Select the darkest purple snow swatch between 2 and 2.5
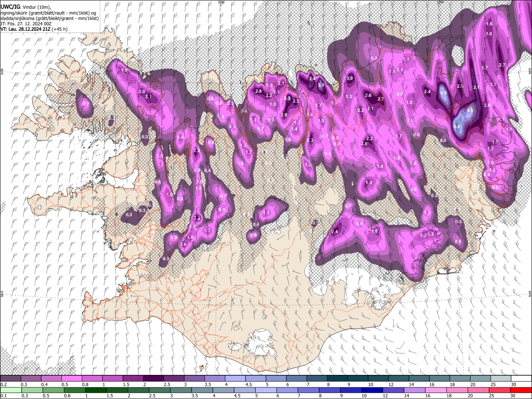This screenshot has width=532, height=399. 153,379
